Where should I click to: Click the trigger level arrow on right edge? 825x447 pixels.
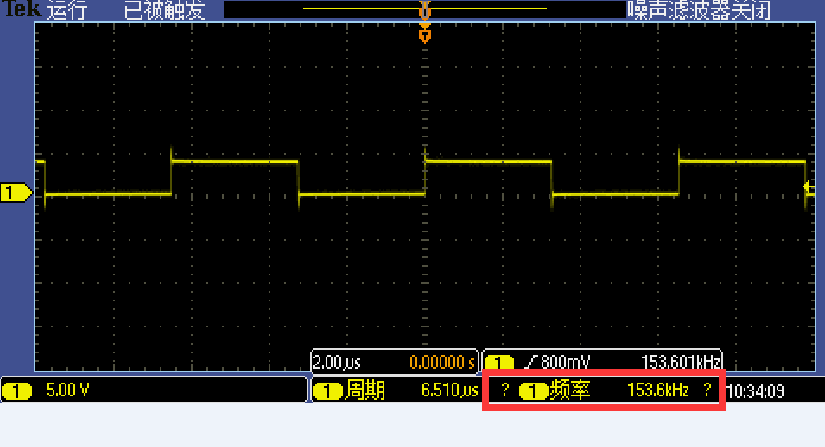[x=809, y=187]
